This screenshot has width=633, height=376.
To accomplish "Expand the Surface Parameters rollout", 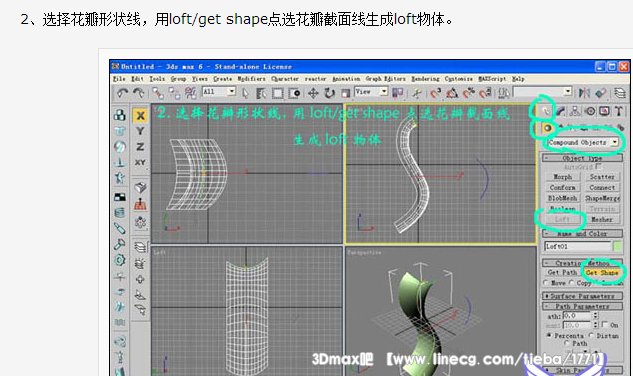I will point(582,296).
